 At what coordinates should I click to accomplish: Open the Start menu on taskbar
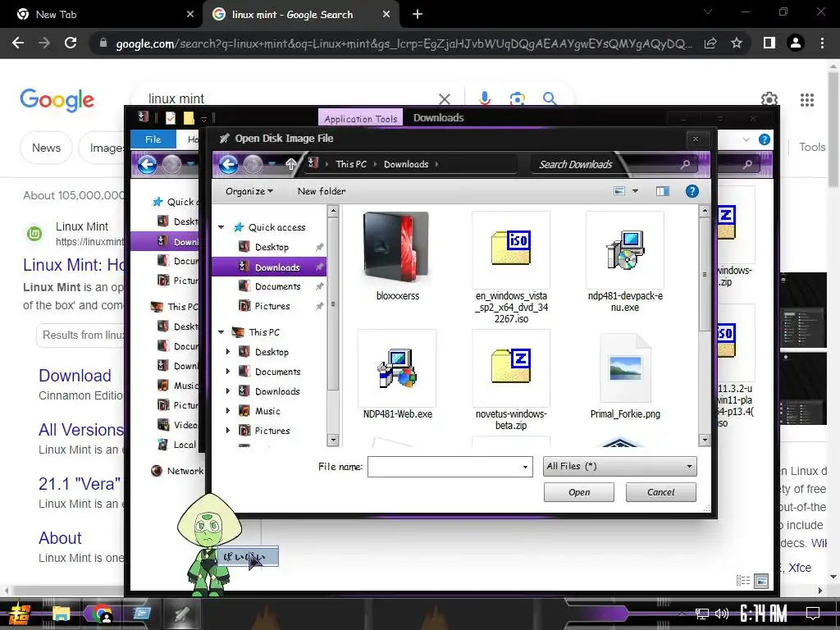point(20,614)
